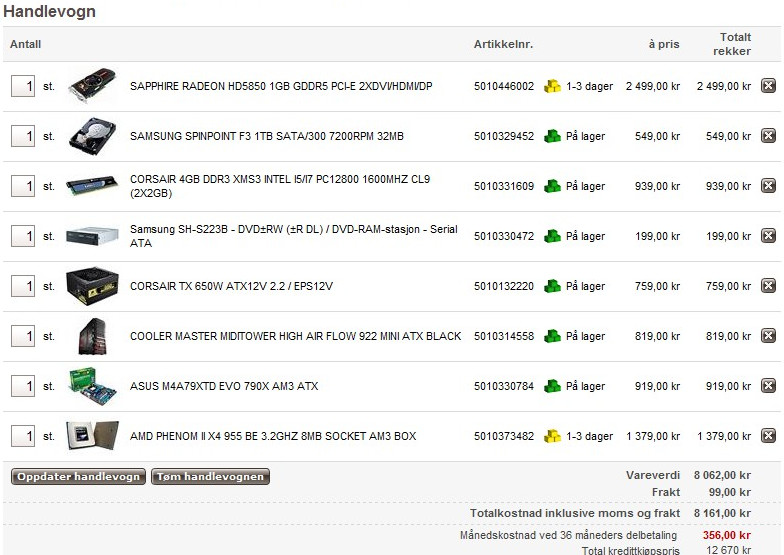The height and width of the screenshot is (555, 784).
Task: Remove the ASUS M4A79XTD EVO from cart
Action: pyautogui.click(x=768, y=386)
